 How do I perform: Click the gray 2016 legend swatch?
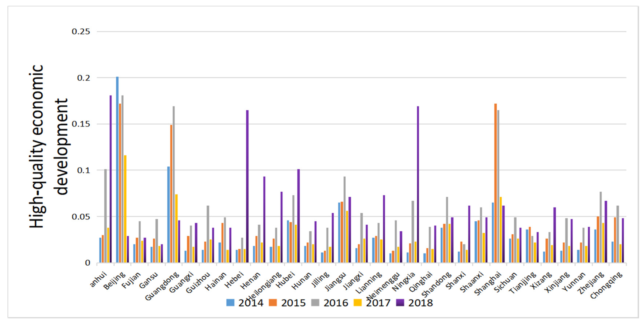(315, 302)
